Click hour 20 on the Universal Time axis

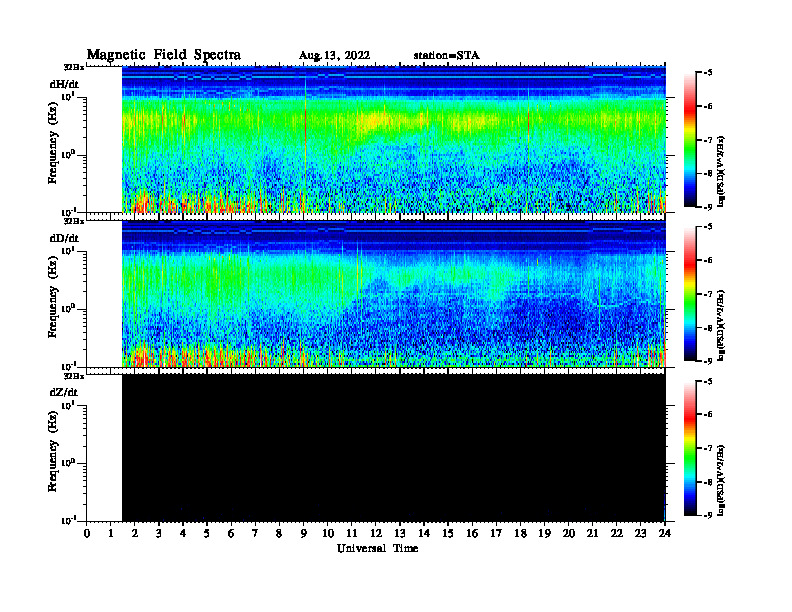click(x=569, y=533)
